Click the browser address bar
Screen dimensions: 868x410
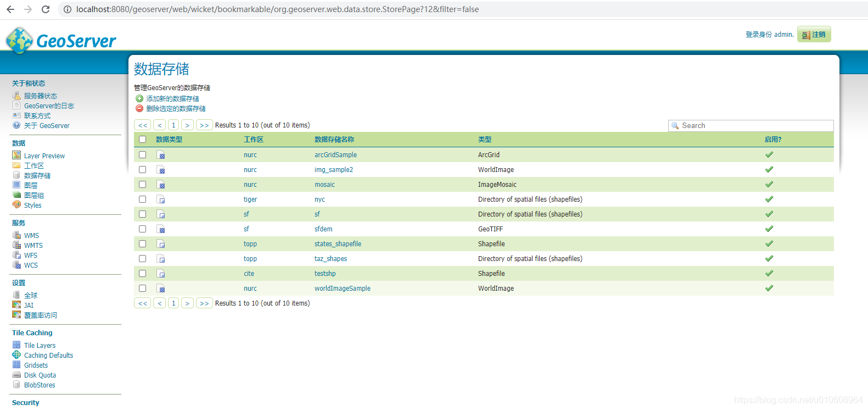tap(461, 9)
